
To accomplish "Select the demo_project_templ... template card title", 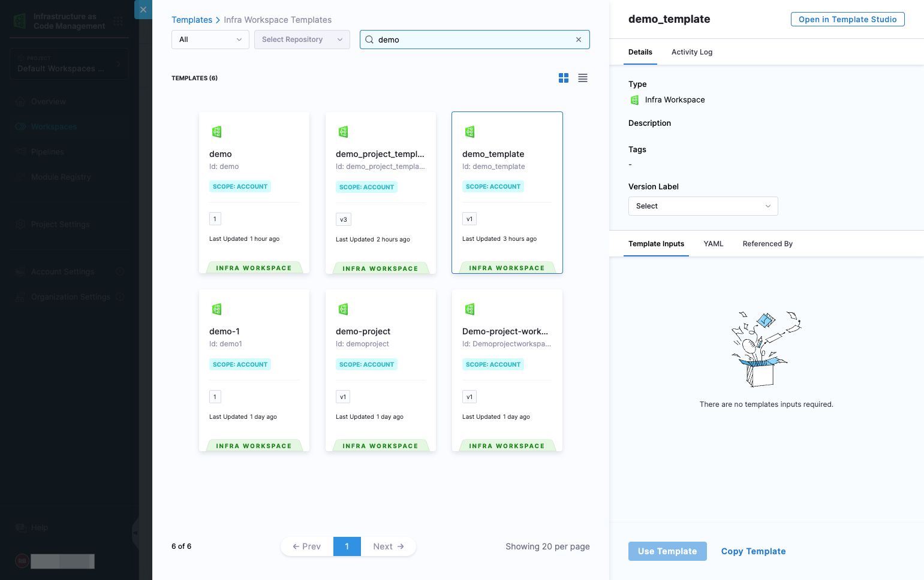I will tap(380, 154).
